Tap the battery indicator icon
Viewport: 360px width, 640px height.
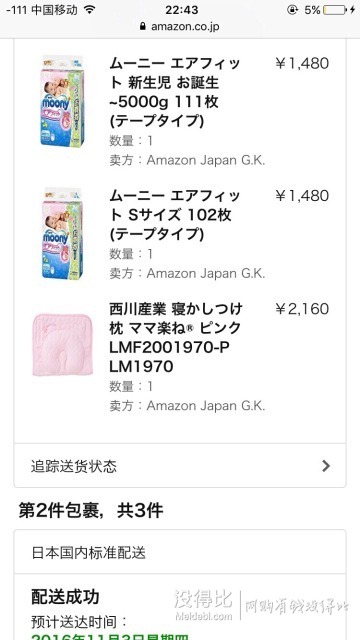(334, 10)
